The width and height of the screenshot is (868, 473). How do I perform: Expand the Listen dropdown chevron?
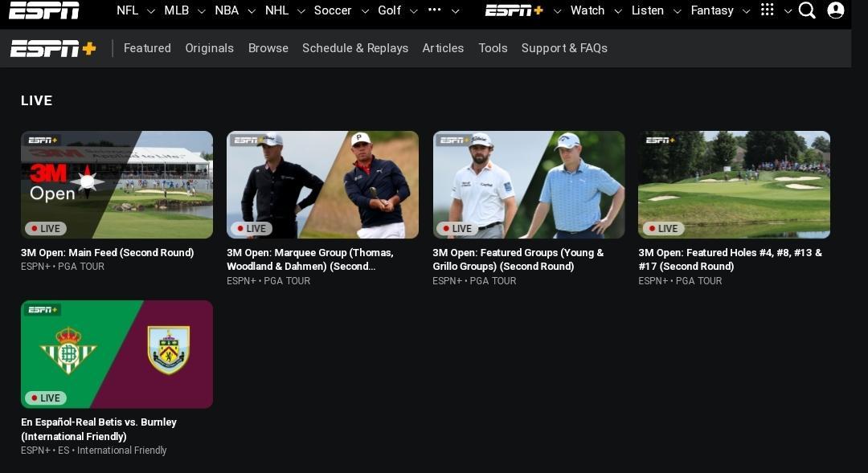tap(677, 11)
